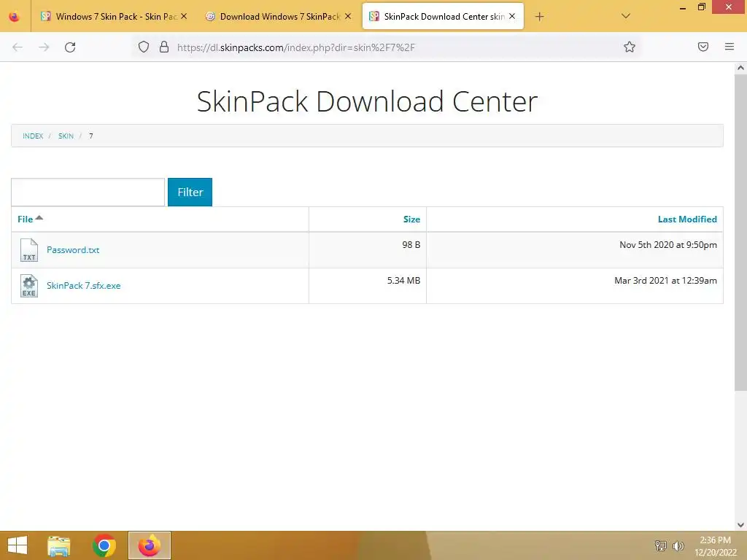Click Firefox icon in the taskbar

point(150,545)
